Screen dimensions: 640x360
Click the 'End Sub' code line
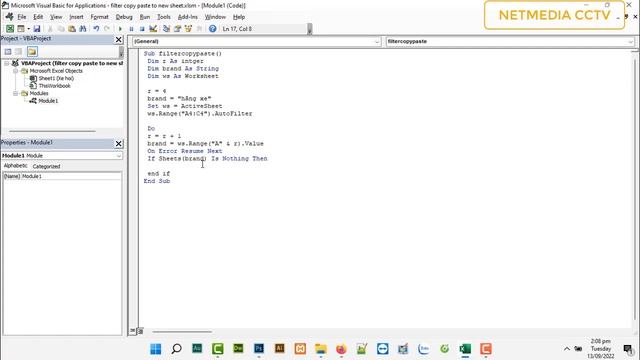click(x=157, y=181)
